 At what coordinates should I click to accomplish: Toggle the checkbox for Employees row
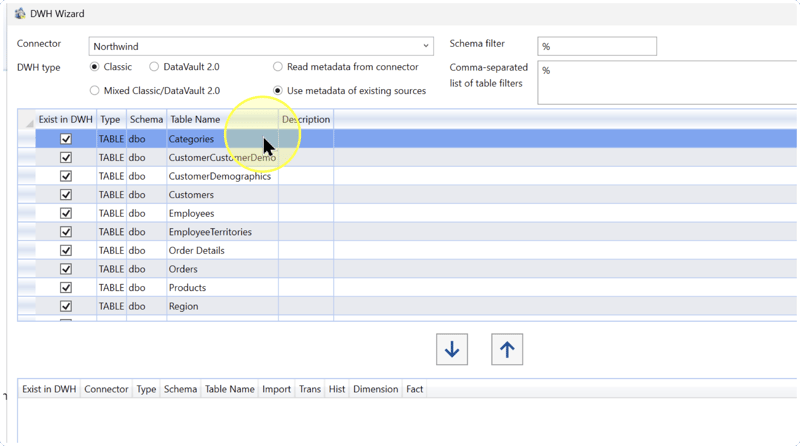pos(66,213)
